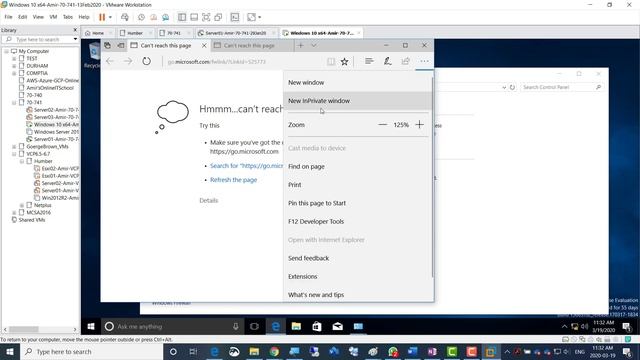Open the View menu in VMware

(38, 17)
